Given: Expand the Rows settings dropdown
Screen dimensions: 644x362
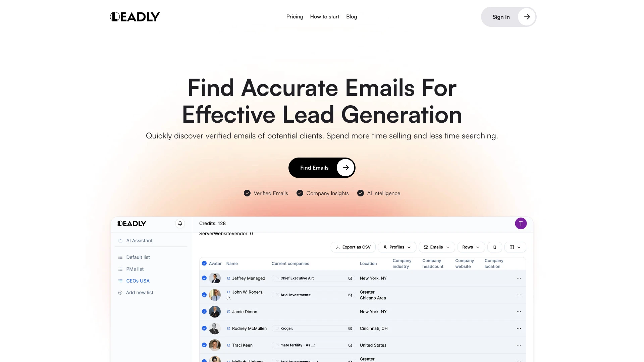Looking at the screenshot, I should point(471,247).
